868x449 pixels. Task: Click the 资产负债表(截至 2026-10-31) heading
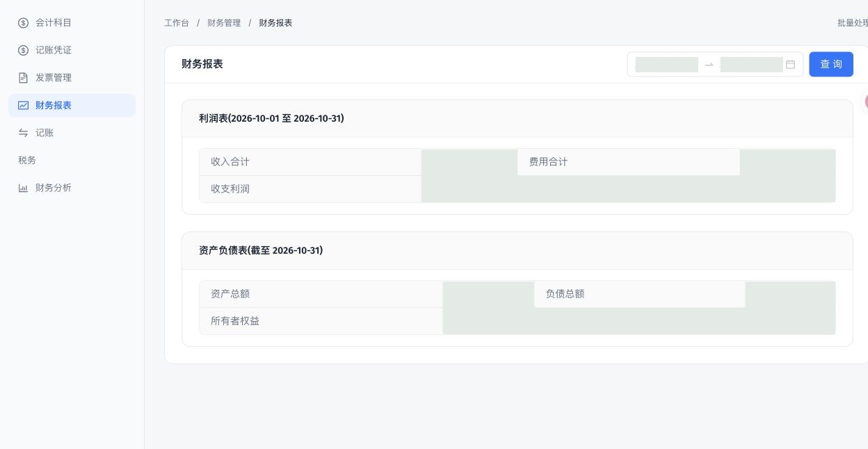[x=261, y=250]
